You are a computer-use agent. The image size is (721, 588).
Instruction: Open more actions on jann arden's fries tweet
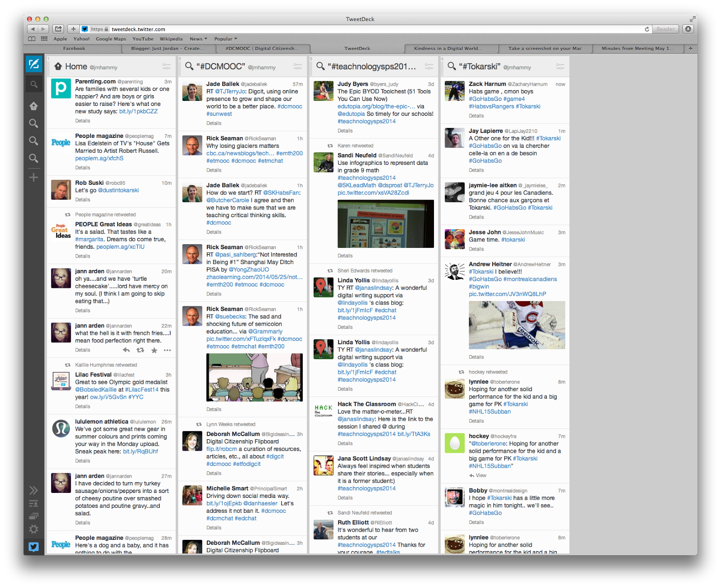(x=167, y=350)
